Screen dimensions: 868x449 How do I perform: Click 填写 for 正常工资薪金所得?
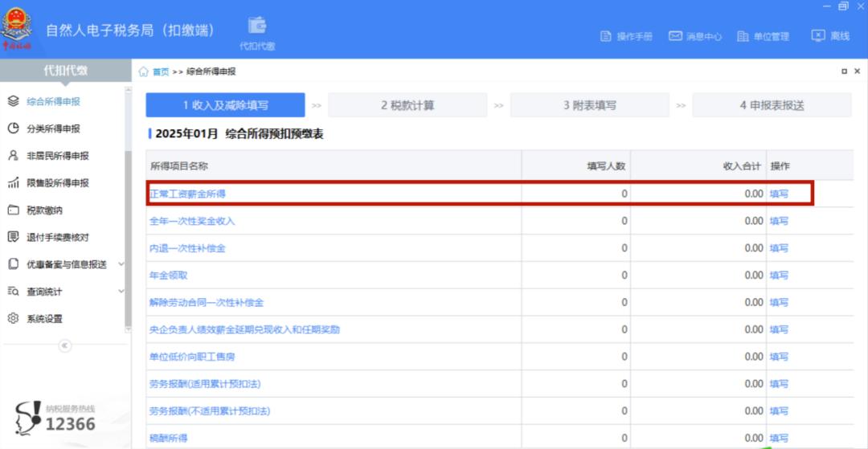coord(779,194)
